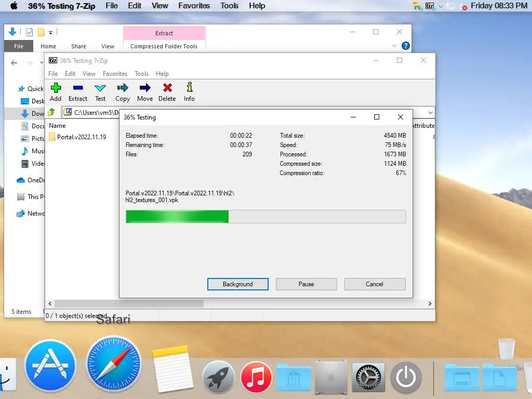This screenshot has height=399, width=532.
Task: Switch to the Home tab in Explorer
Action: click(48, 46)
